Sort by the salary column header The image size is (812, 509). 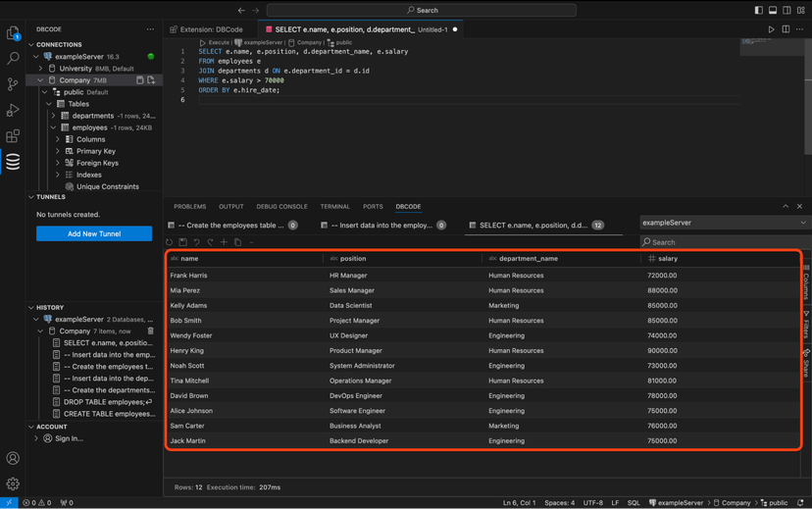pyautogui.click(x=668, y=258)
